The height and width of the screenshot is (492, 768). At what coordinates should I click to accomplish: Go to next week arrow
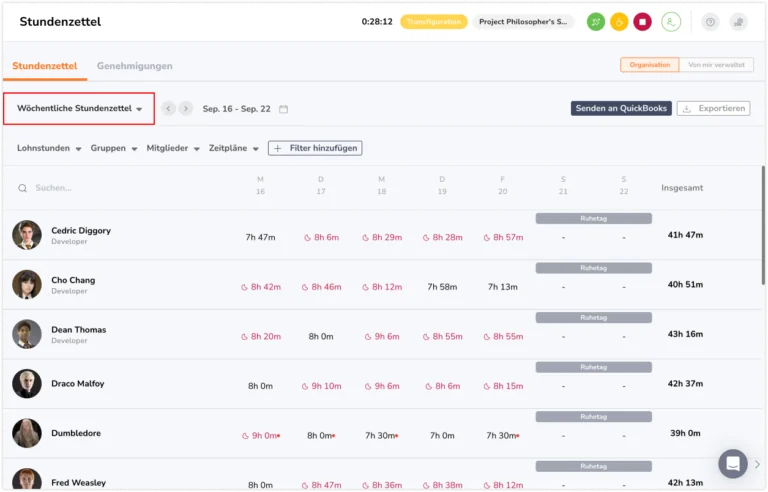(186, 108)
